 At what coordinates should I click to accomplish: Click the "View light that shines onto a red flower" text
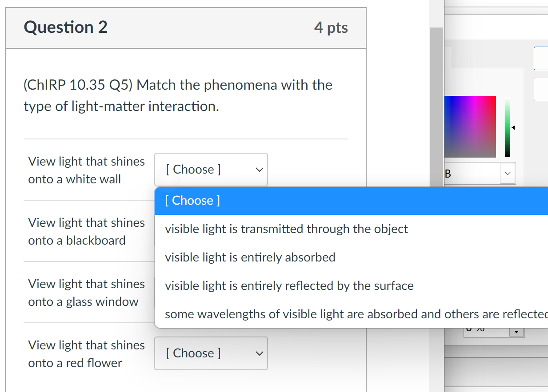pyautogui.click(x=86, y=354)
